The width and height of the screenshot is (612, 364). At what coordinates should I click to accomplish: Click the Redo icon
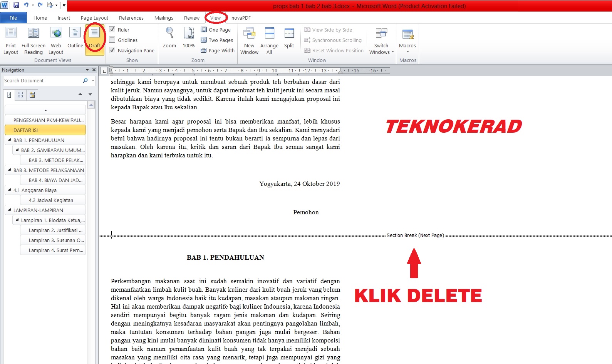coord(40,5)
